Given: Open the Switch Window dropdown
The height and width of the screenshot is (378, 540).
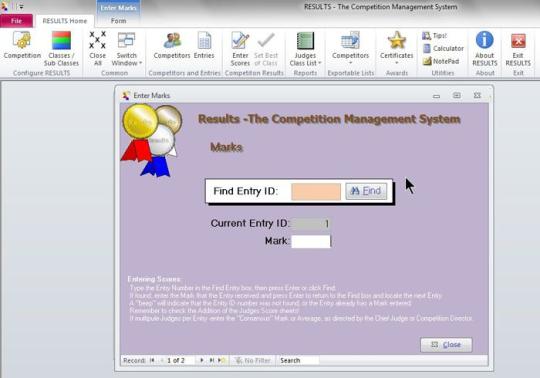Looking at the screenshot, I should [x=127, y=49].
